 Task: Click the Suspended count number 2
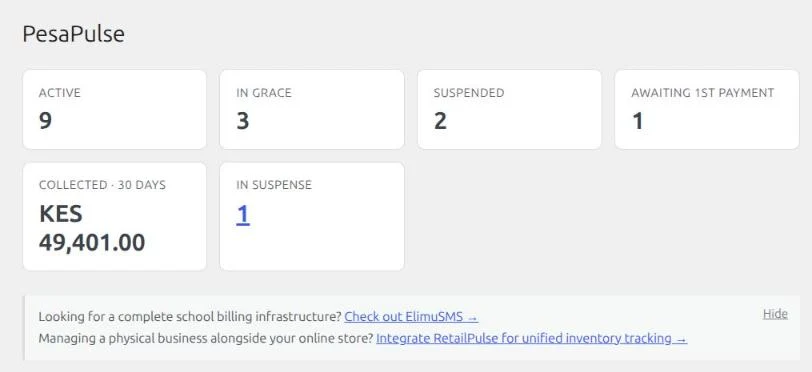click(x=440, y=121)
